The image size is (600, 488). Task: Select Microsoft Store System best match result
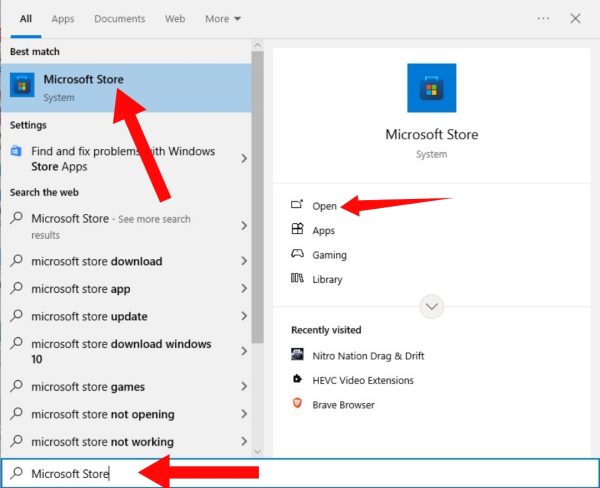(126, 88)
